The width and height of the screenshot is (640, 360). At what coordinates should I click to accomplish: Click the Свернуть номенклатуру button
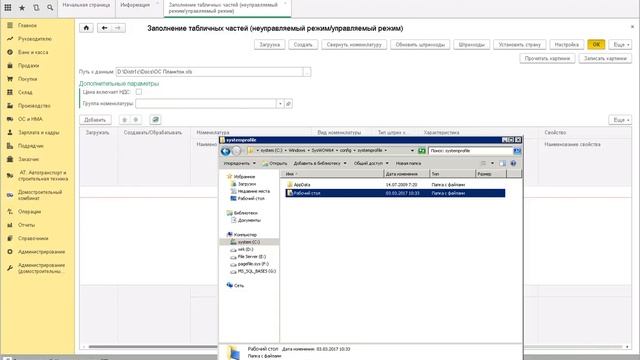coord(354,44)
